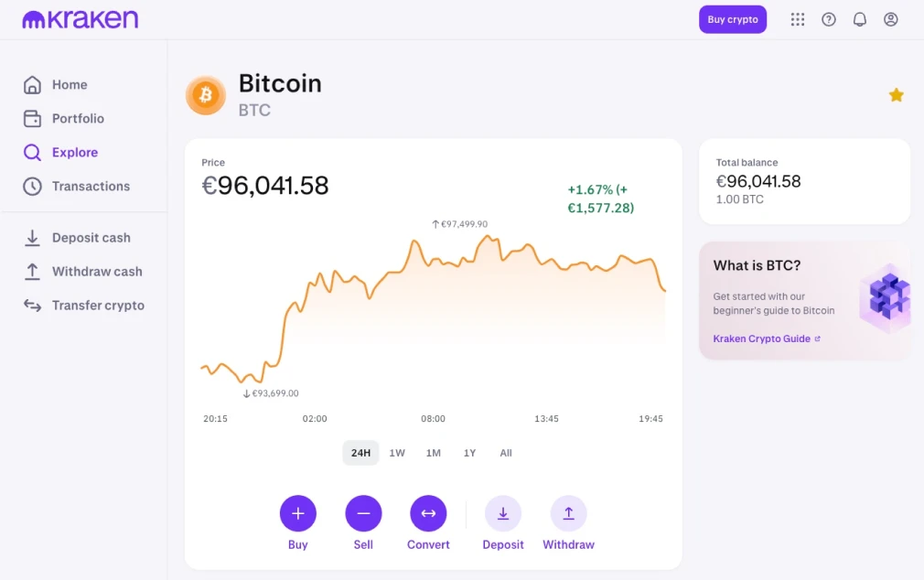
Task: Open the help question mark icon
Action: 829,19
